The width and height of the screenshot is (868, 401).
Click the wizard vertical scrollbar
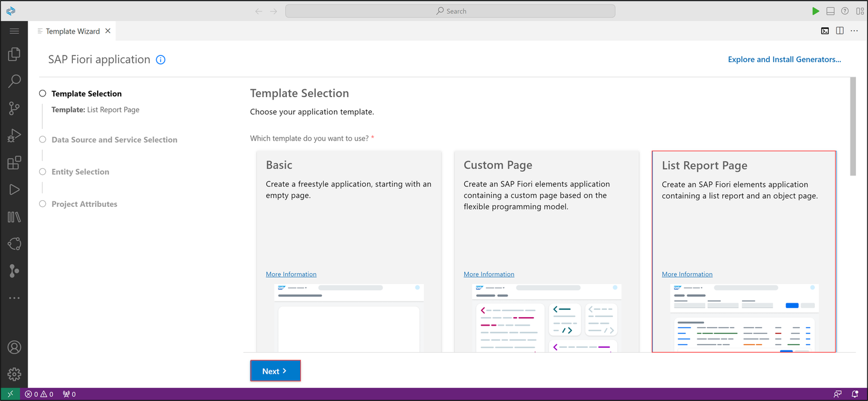pos(853,127)
